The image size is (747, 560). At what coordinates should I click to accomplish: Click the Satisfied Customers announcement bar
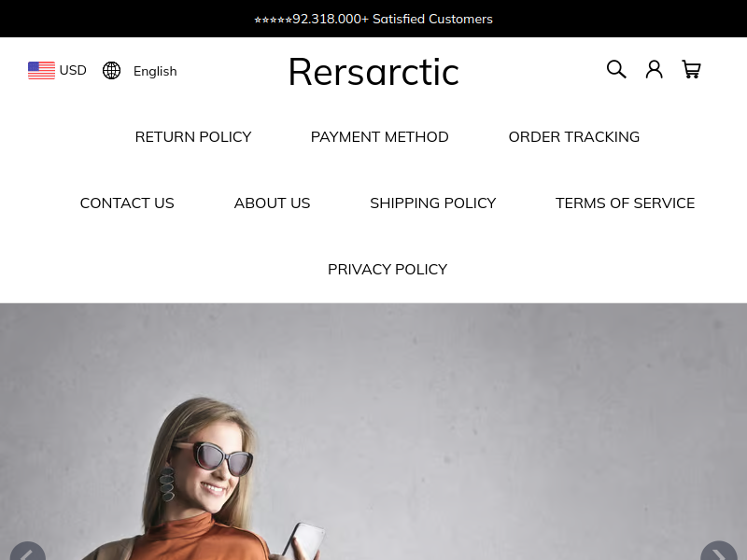[x=373, y=19]
